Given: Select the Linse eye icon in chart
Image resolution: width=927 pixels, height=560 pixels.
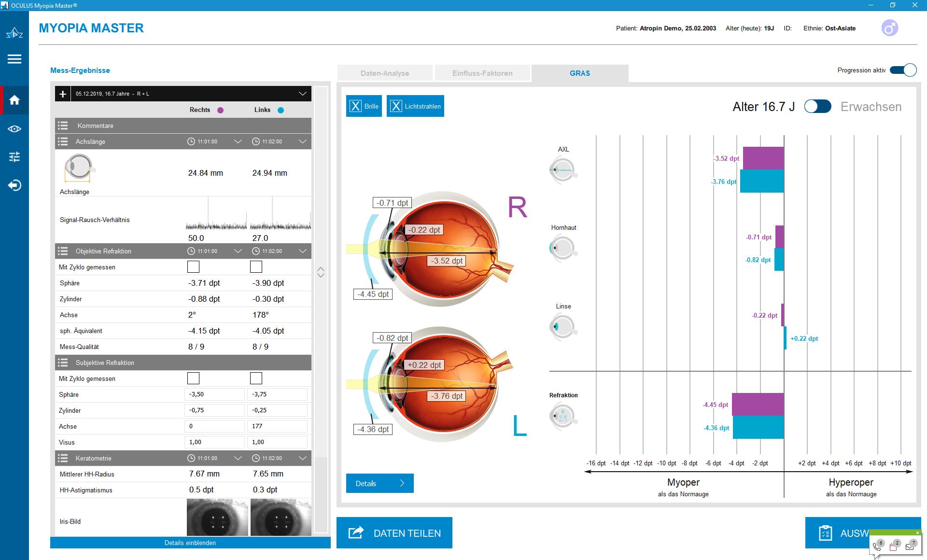Looking at the screenshot, I should tap(563, 327).
